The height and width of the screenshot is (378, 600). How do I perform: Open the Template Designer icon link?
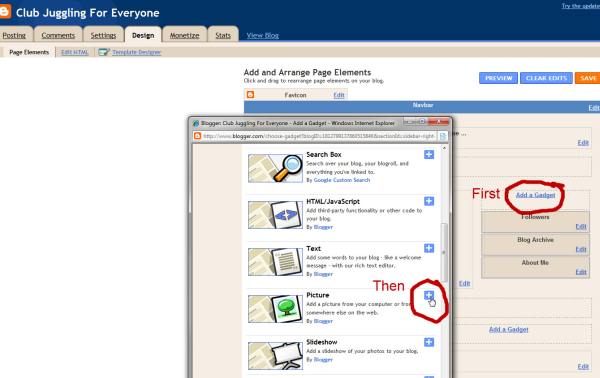click(x=103, y=52)
